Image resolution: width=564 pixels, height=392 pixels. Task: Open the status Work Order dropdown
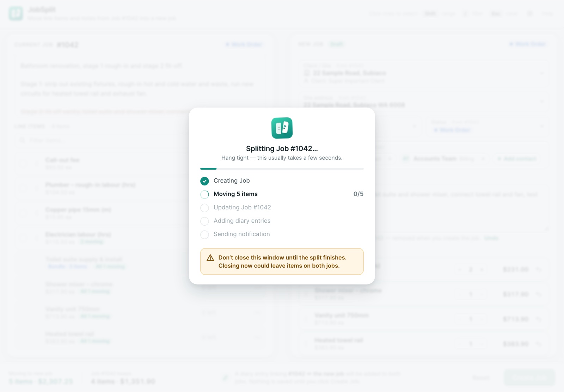pos(542,126)
